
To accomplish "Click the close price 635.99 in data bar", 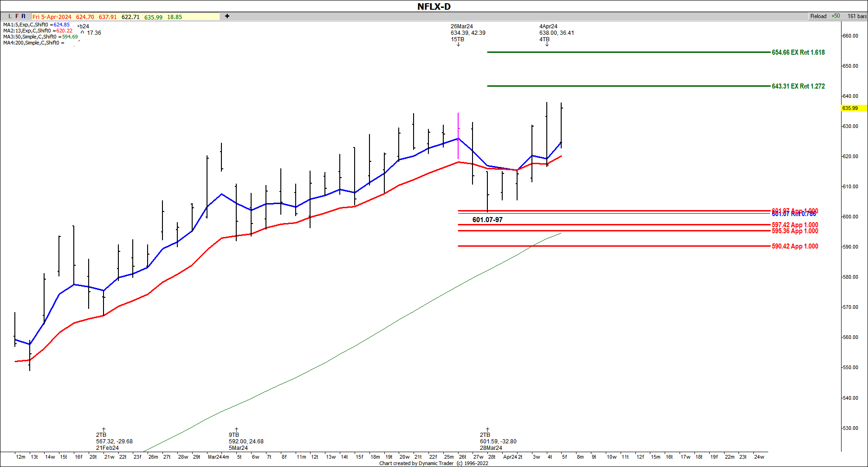I will 153,17.
